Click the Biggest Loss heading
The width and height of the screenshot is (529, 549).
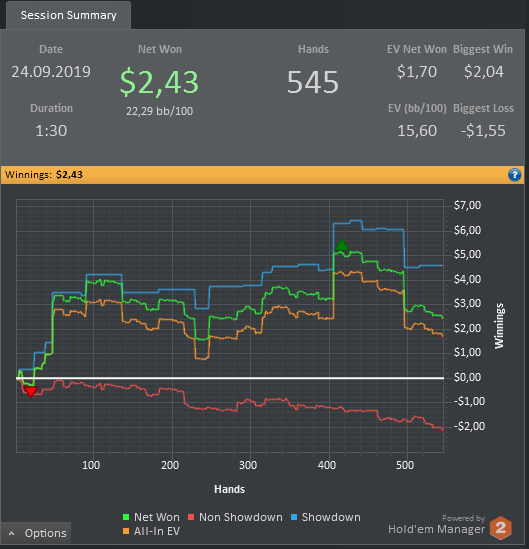pos(483,109)
